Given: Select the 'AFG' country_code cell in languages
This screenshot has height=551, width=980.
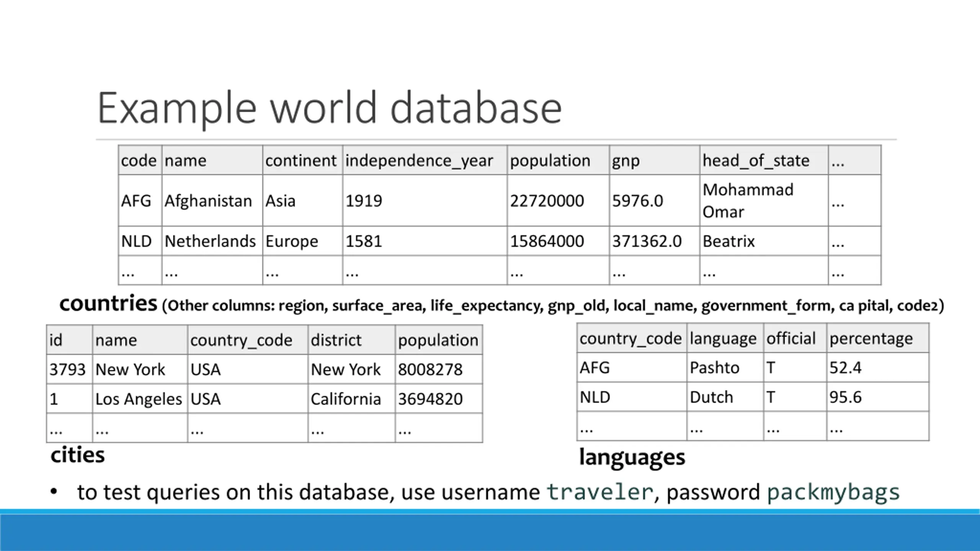Looking at the screenshot, I should [632, 367].
